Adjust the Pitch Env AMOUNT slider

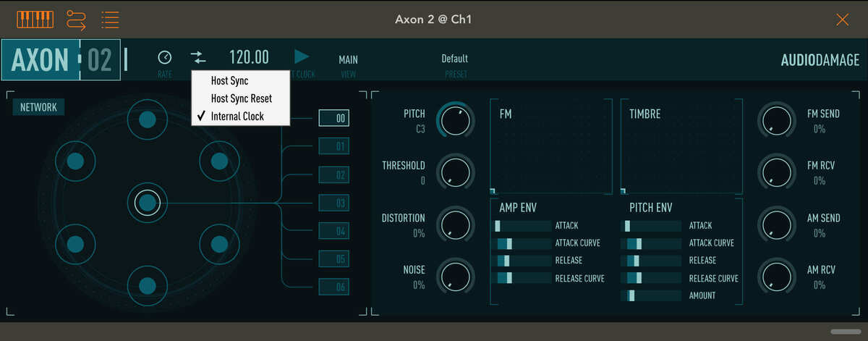(653, 295)
